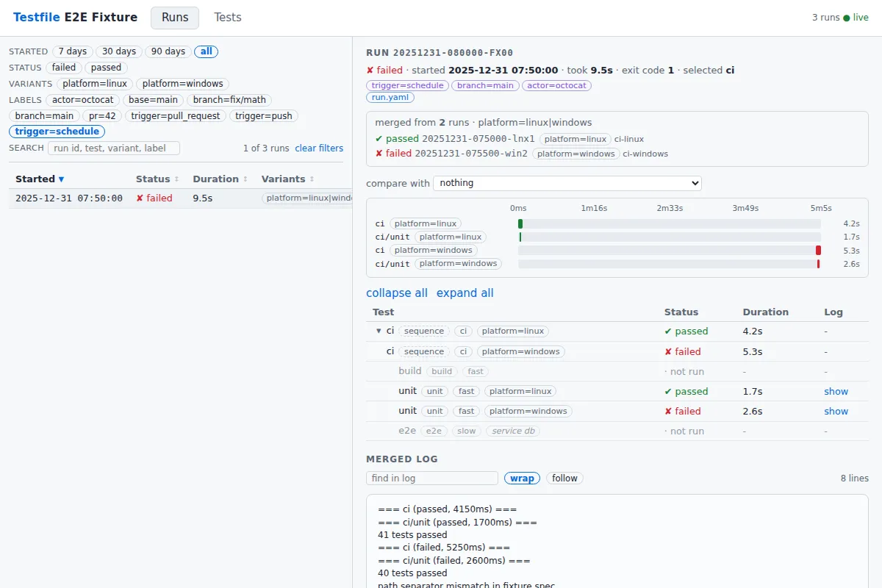Viewport: 882px width, 588px height.
Task: Focus the run search input field
Action: [x=114, y=148]
